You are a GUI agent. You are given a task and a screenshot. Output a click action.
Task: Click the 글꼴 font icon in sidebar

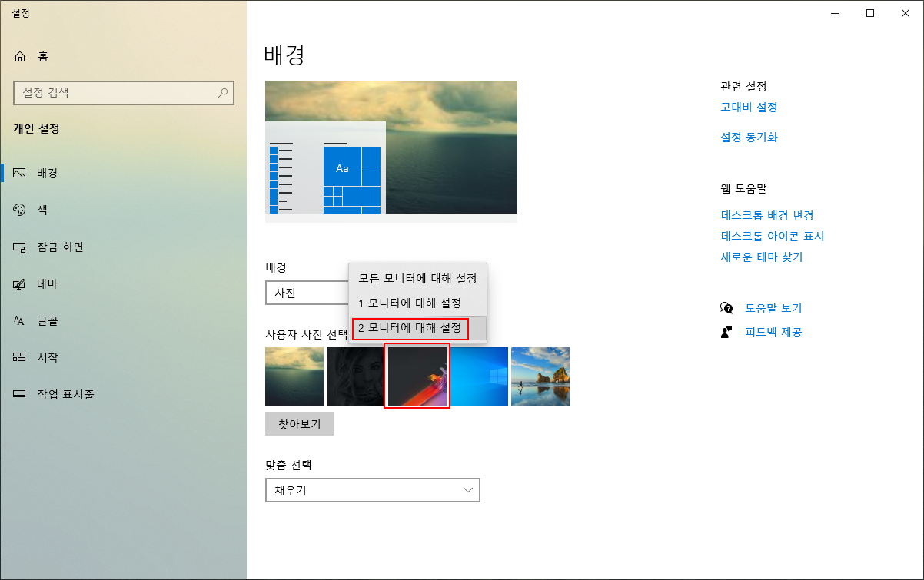pos(20,320)
